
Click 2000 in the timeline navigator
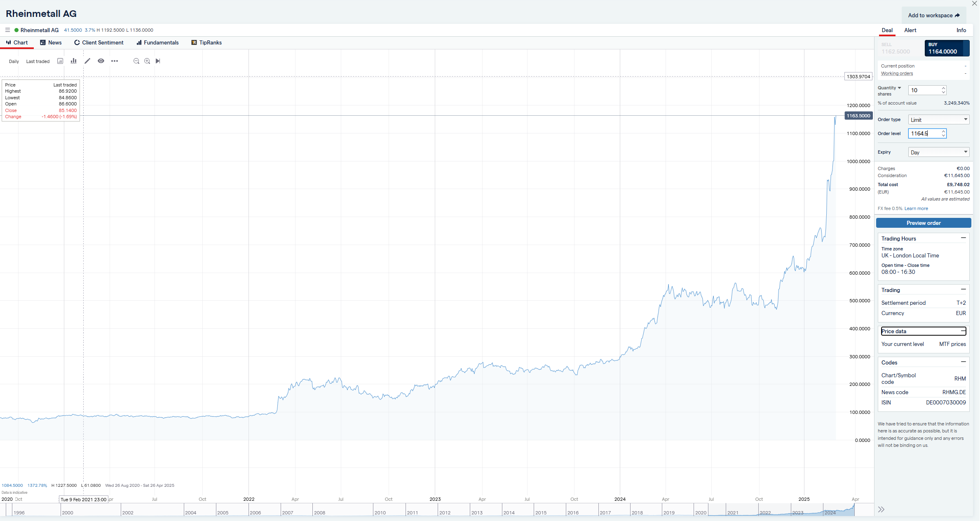(x=68, y=513)
